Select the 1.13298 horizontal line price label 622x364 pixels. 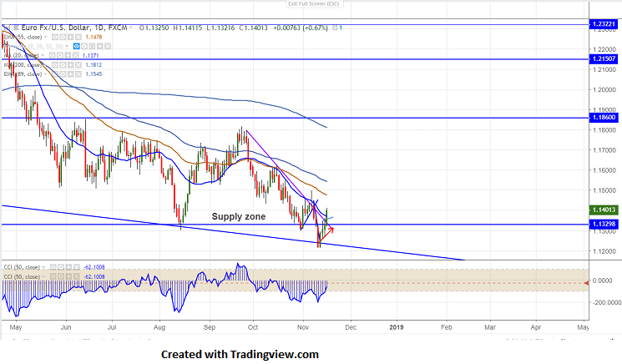pyautogui.click(x=604, y=224)
